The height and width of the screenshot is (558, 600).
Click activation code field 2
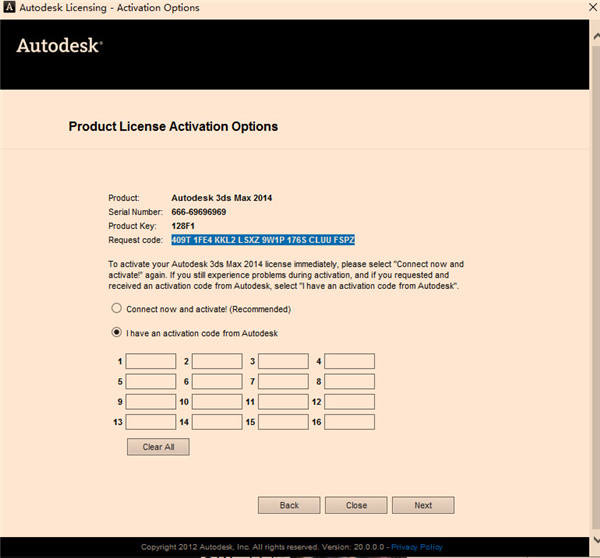tap(217, 361)
